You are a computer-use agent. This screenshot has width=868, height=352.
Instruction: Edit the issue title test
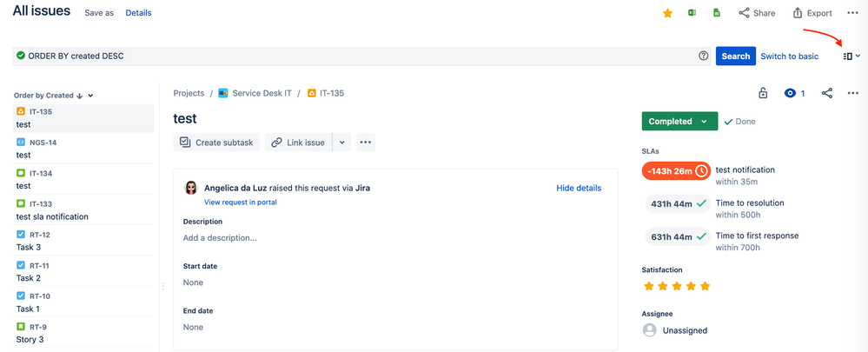tap(185, 118)
